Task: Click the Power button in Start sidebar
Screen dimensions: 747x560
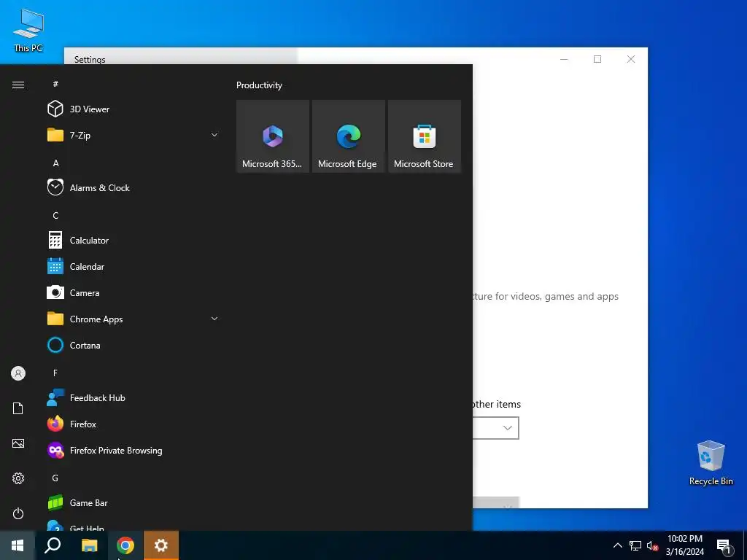Action: (18, 513)
